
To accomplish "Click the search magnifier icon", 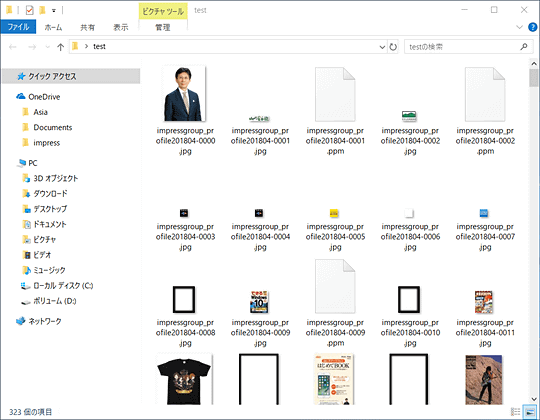I will click(x=524, y=46).
